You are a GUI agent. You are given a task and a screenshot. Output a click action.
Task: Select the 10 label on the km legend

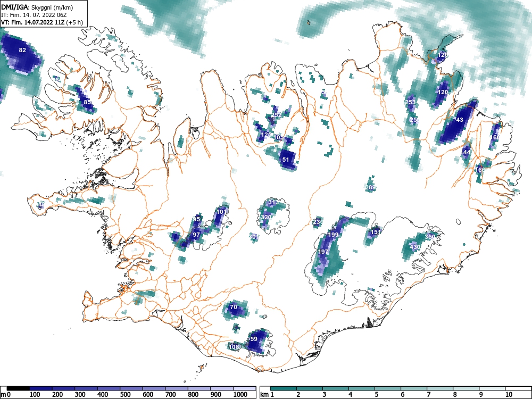point(509,395)
